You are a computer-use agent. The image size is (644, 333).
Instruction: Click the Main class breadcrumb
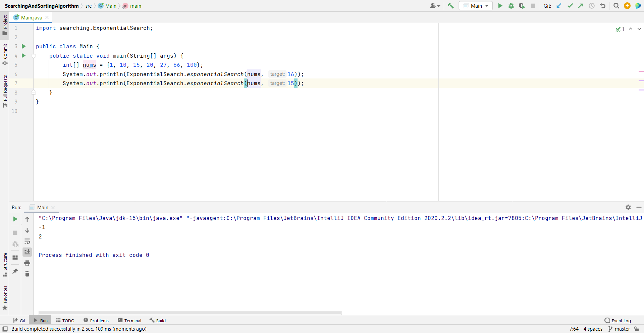pyautogui.click(x=107, y=6)
